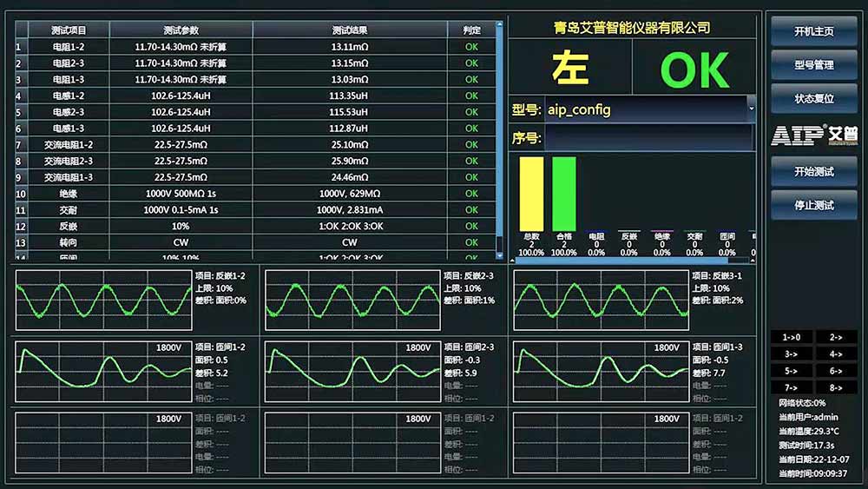This screenshot has height=489, width=868.
Task: Click the green OK result indicator
Action: (694, 70)
